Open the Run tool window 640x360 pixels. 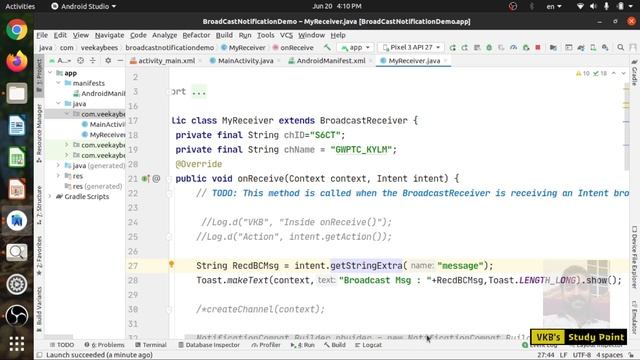pos(302,345)
